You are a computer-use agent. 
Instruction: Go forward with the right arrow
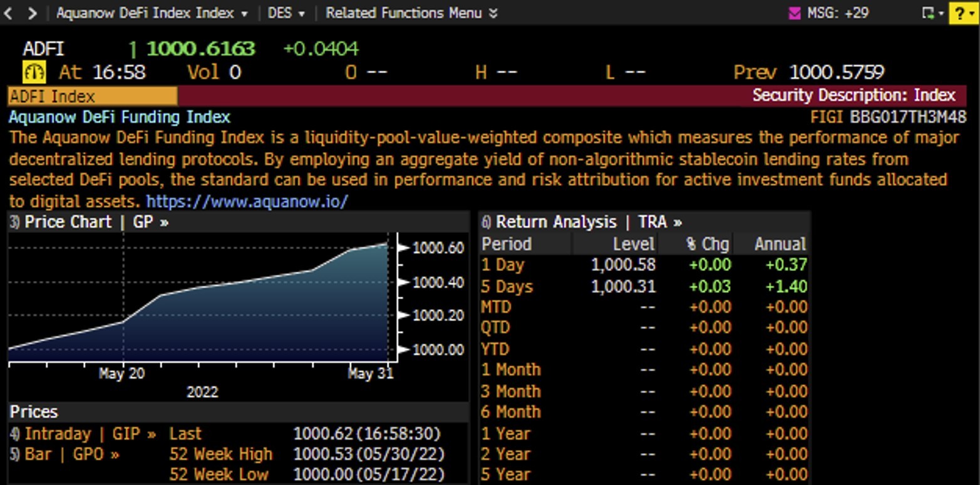(33, 13)
